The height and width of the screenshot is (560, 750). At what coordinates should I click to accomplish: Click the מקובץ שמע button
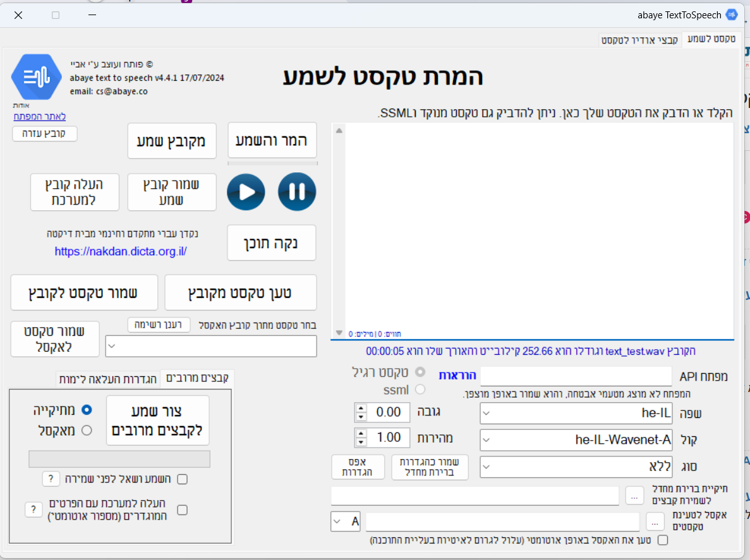click(171, 141)
